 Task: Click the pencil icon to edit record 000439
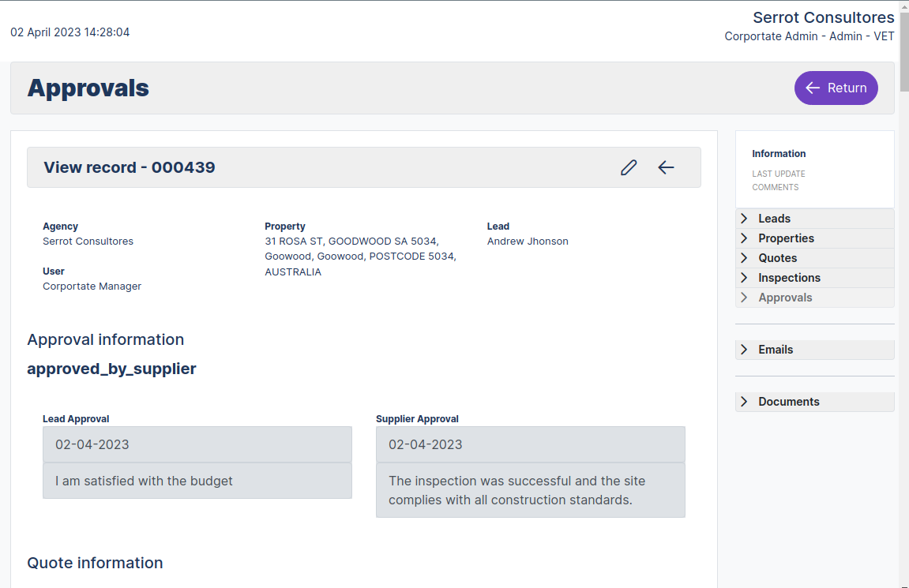pyautogui.click(x=629, y=167)
